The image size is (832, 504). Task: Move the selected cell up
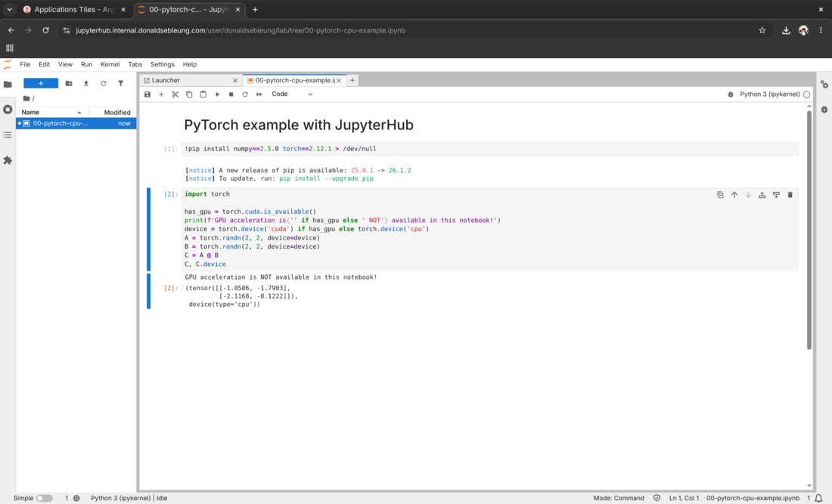click(x=734, y=195)
